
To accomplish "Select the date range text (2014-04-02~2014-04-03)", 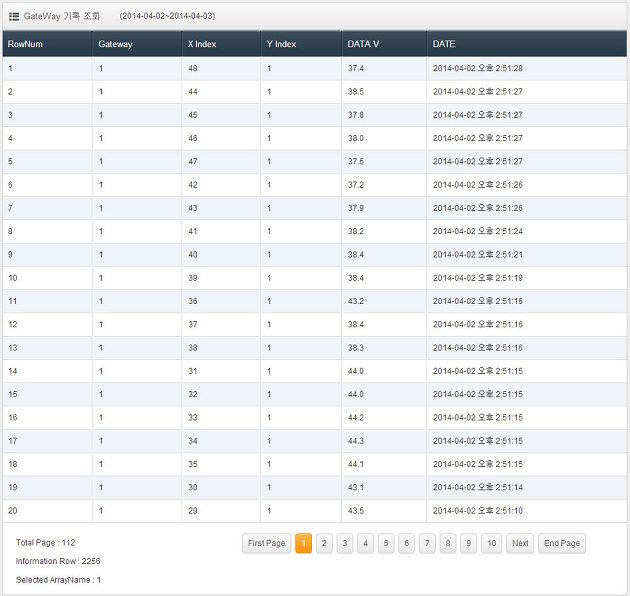I will tap(167, 16).
